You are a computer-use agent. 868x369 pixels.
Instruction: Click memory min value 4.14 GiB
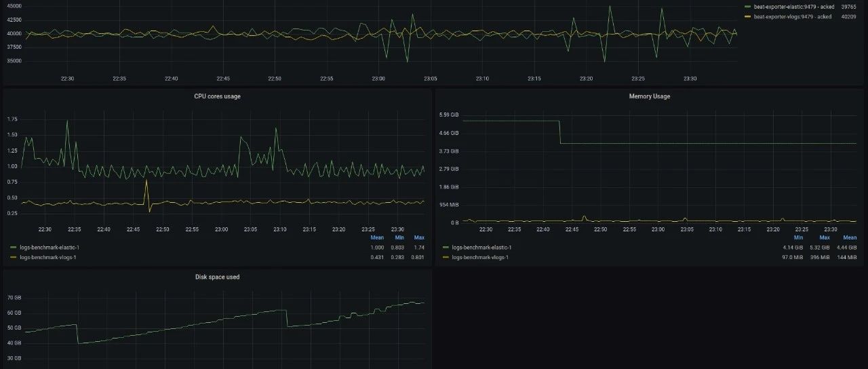tap(793, 248)
